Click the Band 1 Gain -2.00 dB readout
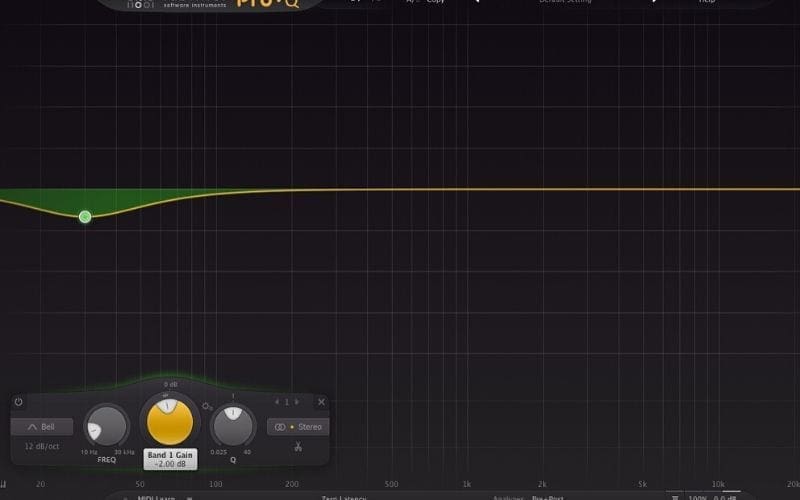800x500 pixels. (x=170, y=459)
